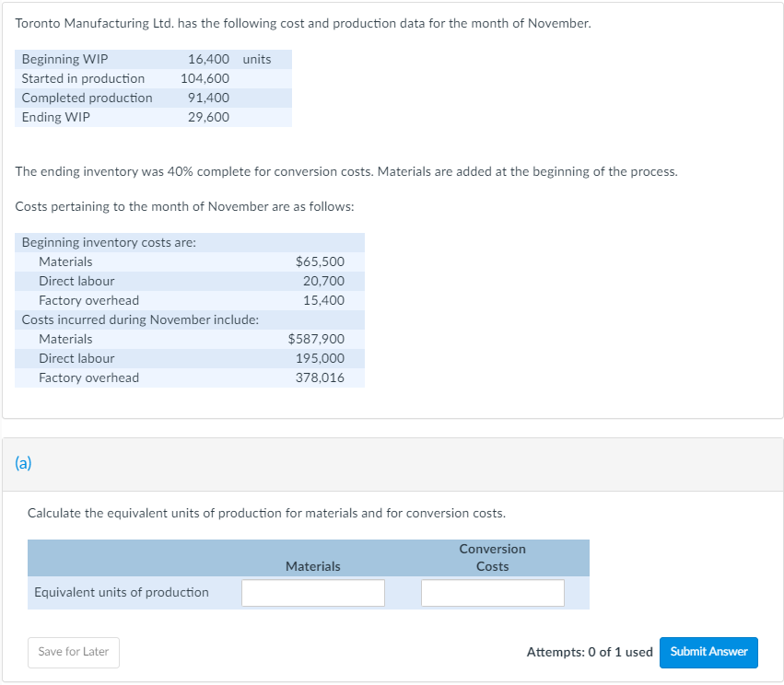Click the 'Started in production' row label
This screenshot has height=685, width=784.
click(83, 78)
